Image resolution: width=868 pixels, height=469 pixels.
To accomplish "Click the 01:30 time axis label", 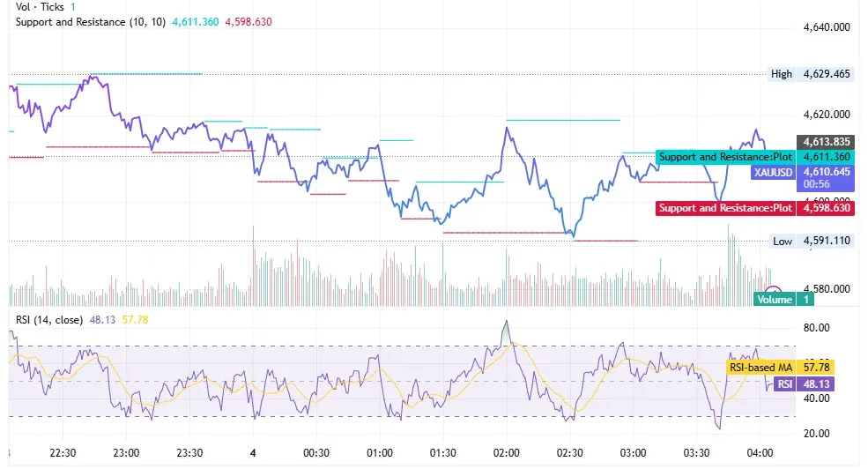I will (443, 453).
